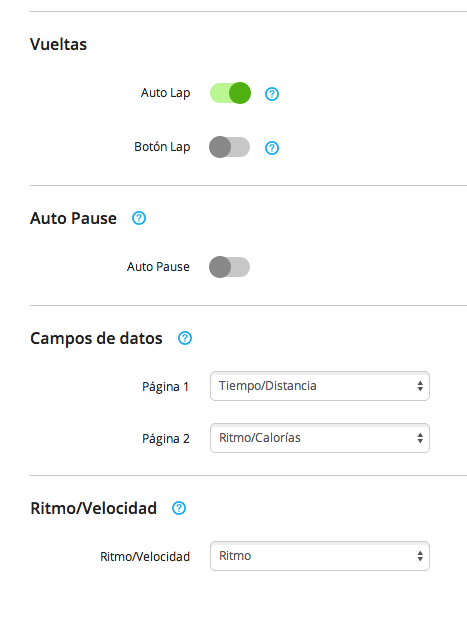Screen dimensions: 467x627
Task: Click the bold Auto Pause section heading
Action: coord(73,218)
